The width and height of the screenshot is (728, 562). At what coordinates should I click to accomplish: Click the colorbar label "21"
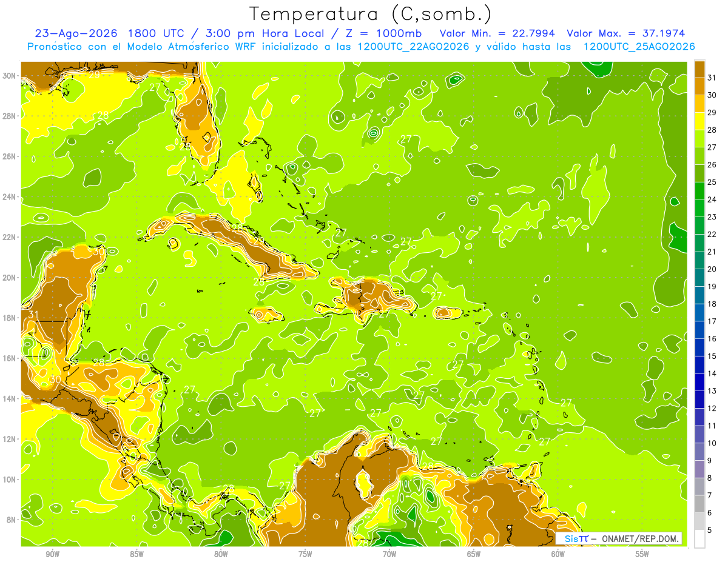point(712,252)
